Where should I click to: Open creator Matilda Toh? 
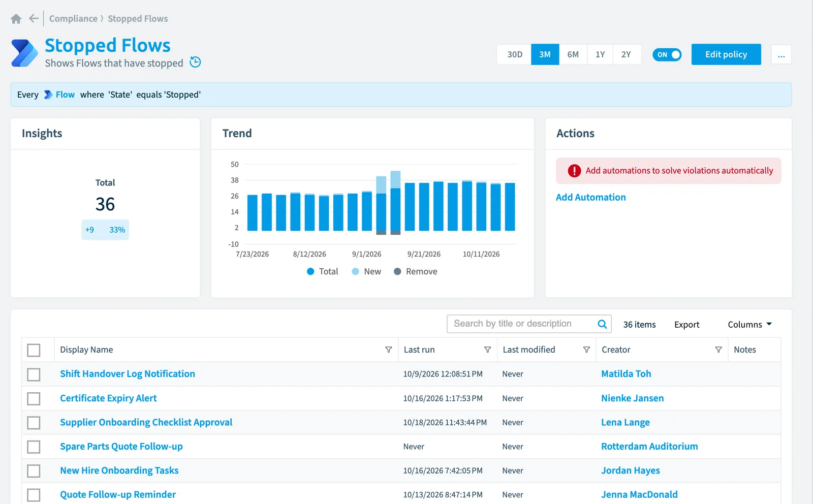point(626,374)
